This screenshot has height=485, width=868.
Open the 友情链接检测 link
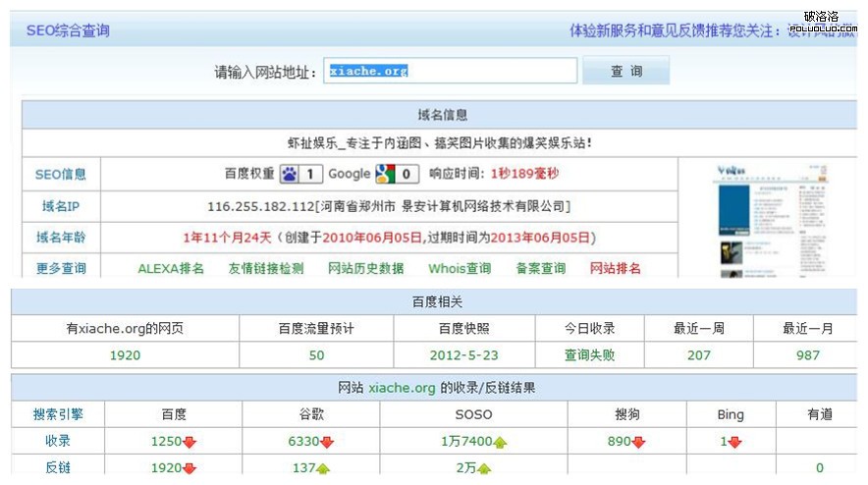coord(266,268)
